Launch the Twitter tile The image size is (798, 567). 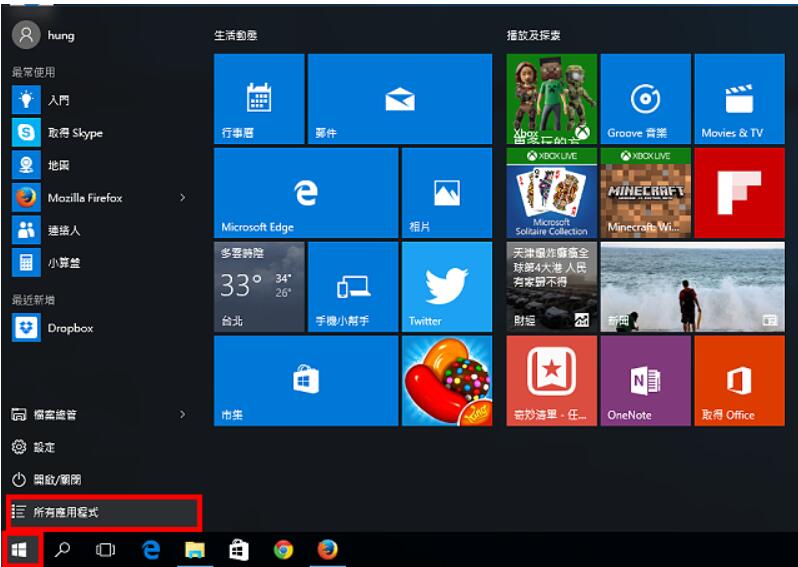pos(447,287)
